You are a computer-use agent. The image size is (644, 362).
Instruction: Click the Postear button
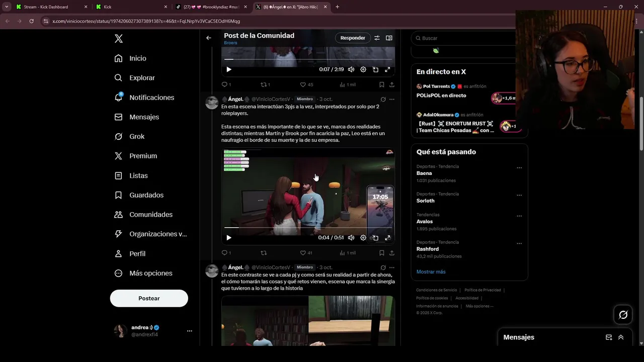click(149, 298)
